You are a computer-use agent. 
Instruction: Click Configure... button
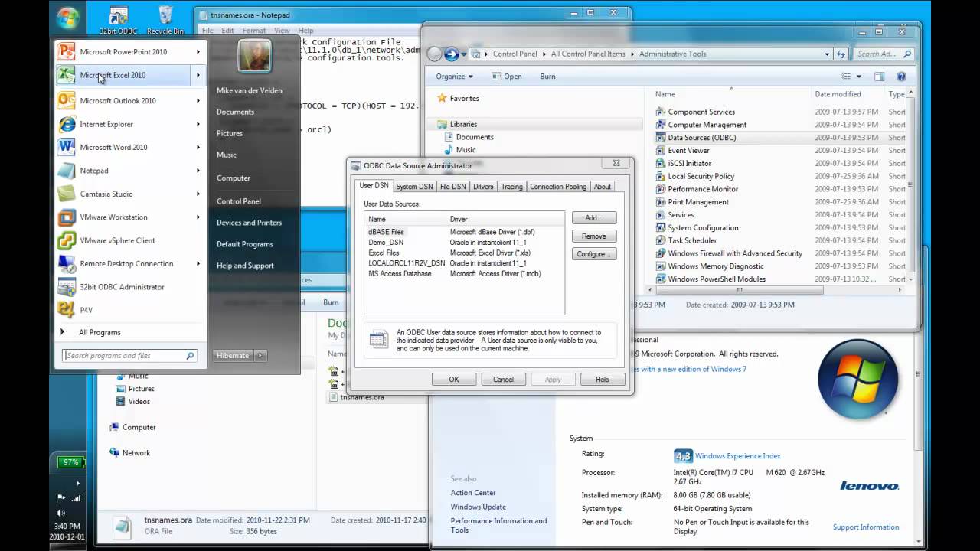tap(594, 254)
